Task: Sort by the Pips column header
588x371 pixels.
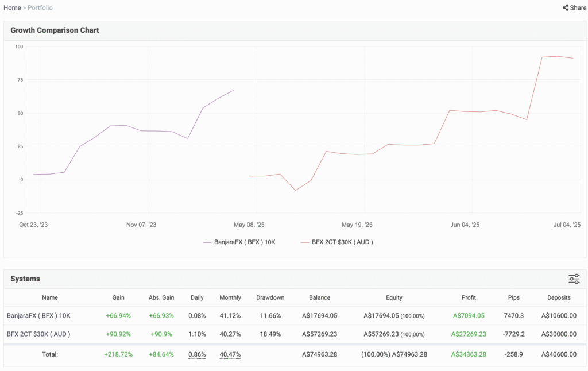Action: pos(514,297)
